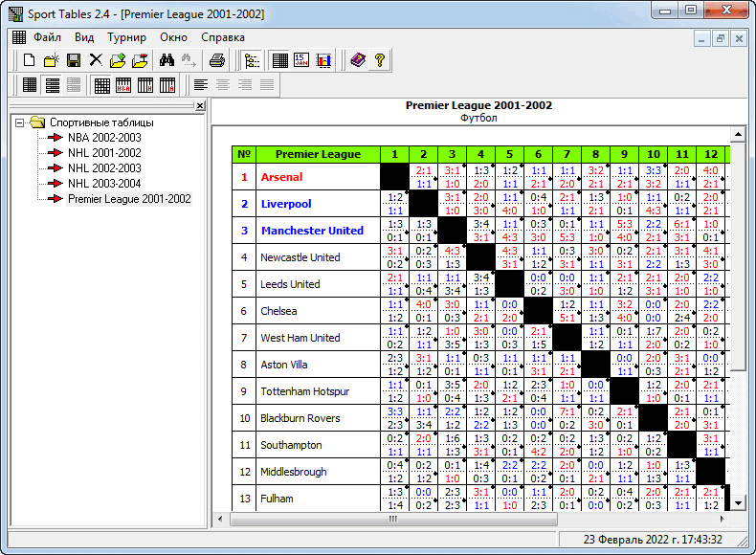Click the Southampton team name
The width and height of the screenshot is (756, 555).
pyautogui.click(x=291, y=445)
